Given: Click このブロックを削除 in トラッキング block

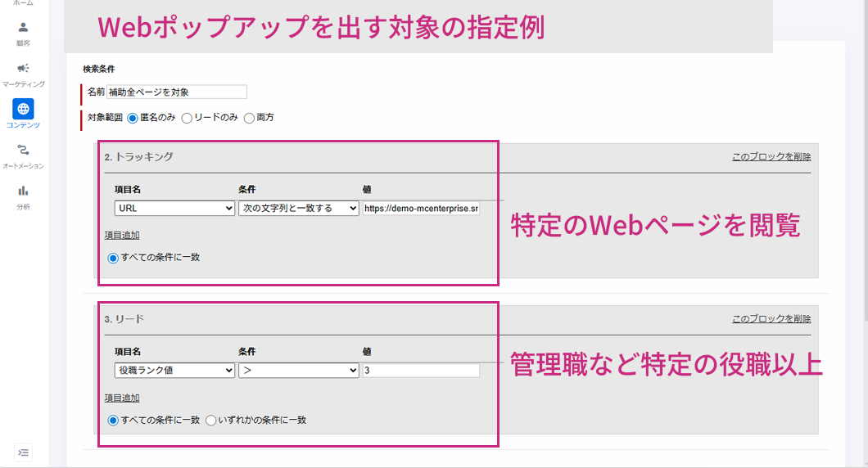Looking at the screenshot, I should pyautogui.click(x=771, y=156).
